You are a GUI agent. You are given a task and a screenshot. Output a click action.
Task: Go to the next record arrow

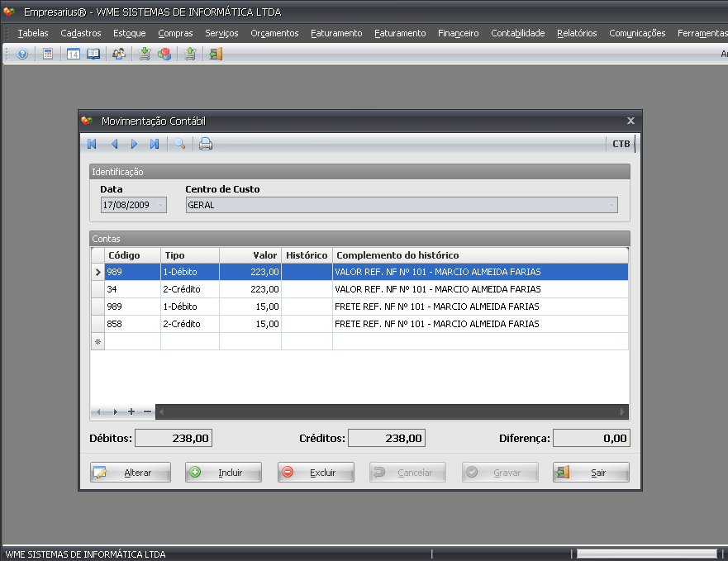pos(134,144)
